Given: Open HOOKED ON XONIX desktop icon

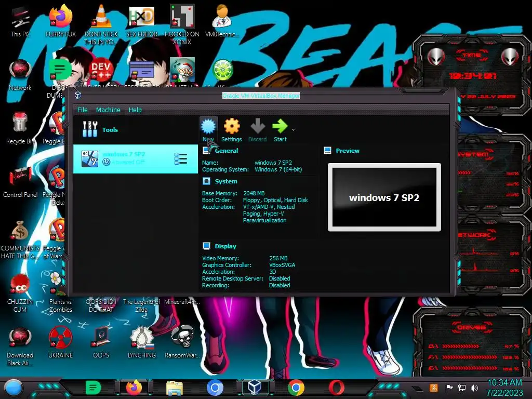Looking at the screenshot, I should tap(182, 24).
